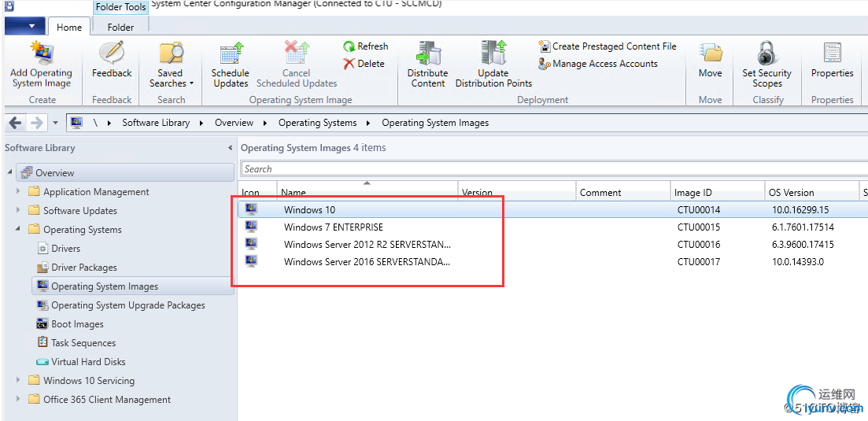This screenshot has height=421, width=868.
Task: Collapse the Overview tree node
Action: point(9,172)
